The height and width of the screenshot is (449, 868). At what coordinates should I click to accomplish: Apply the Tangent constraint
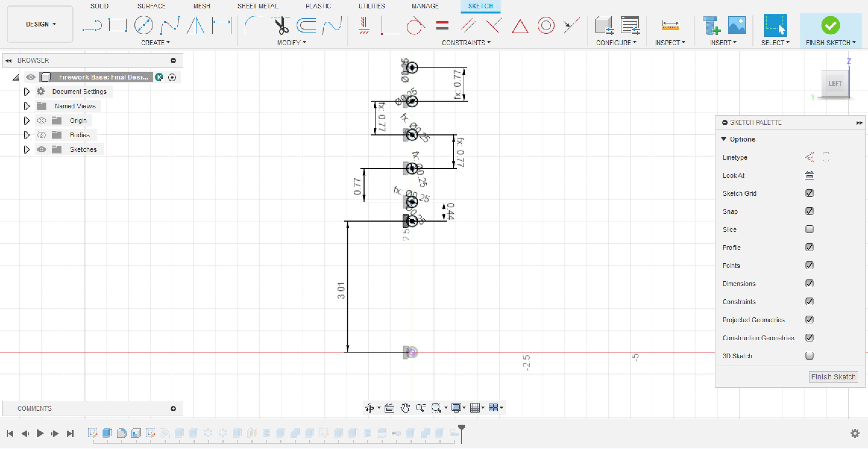416,26
